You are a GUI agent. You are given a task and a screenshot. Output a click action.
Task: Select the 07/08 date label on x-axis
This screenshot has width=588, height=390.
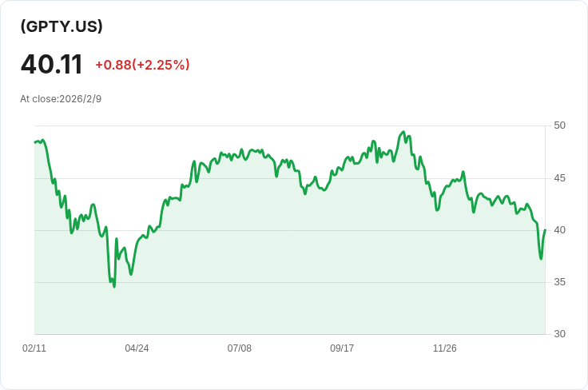(240, 348)
